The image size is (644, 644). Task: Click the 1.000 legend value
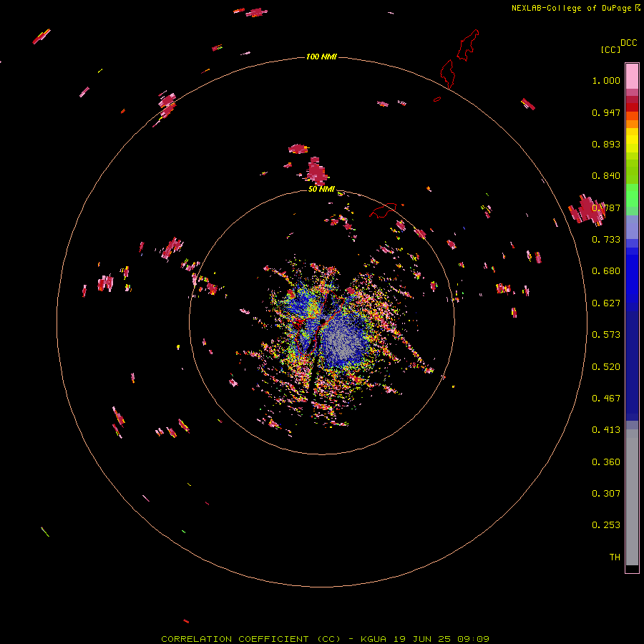point(606,80)
